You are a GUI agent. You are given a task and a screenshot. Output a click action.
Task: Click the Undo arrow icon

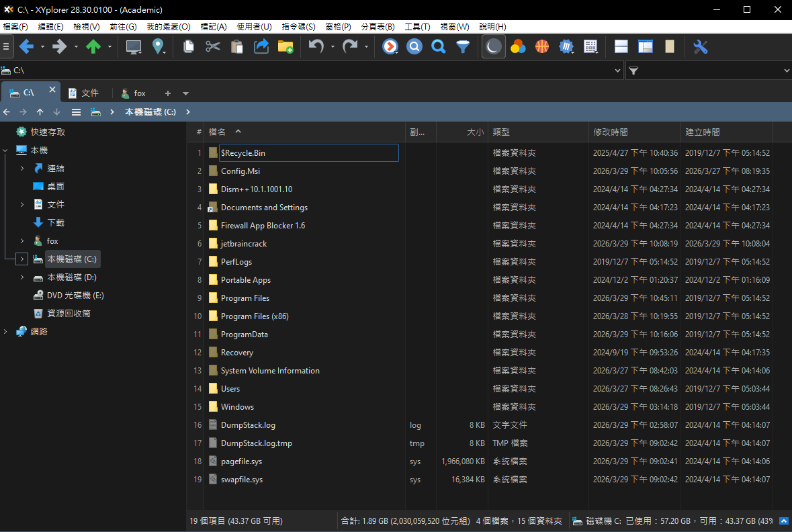(316, 47)
